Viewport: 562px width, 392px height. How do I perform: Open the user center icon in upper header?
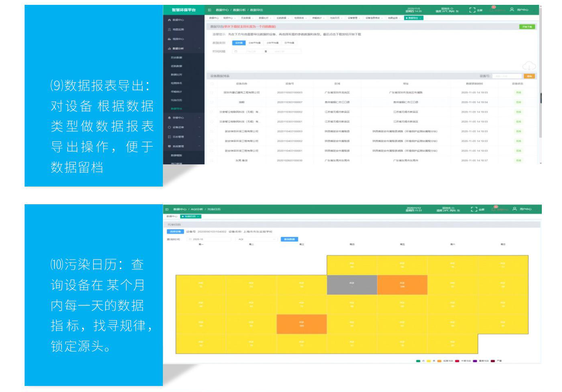click(x=512, y=10)
